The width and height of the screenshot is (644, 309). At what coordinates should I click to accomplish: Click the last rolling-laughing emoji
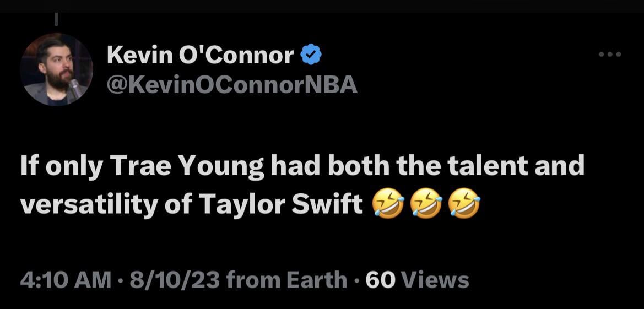click(464, 205)
